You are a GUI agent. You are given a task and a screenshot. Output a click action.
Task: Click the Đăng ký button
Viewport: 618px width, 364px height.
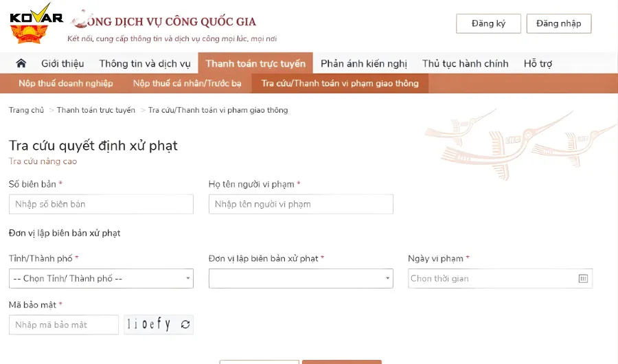coord(488,23)
